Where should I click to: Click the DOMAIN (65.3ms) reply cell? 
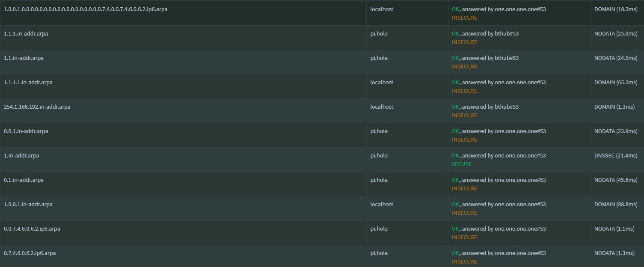[x=616, y=82]
